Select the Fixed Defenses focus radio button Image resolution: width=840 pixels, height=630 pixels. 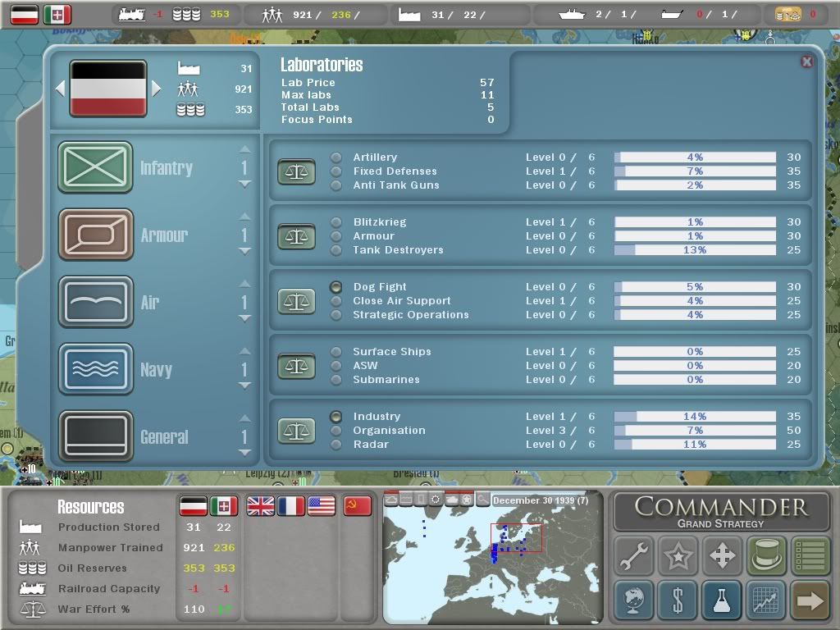coord(336,171)
